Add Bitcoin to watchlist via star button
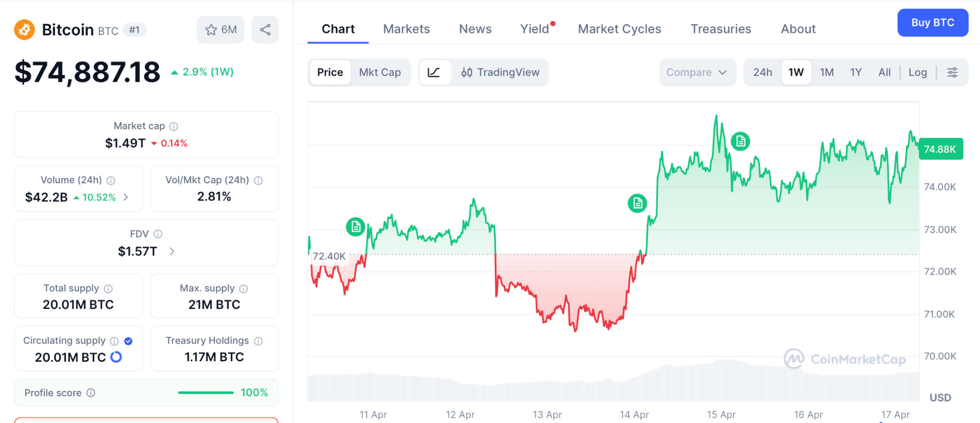Image resolution: width=980 pixels, height=423 pixels. (221, 30)
